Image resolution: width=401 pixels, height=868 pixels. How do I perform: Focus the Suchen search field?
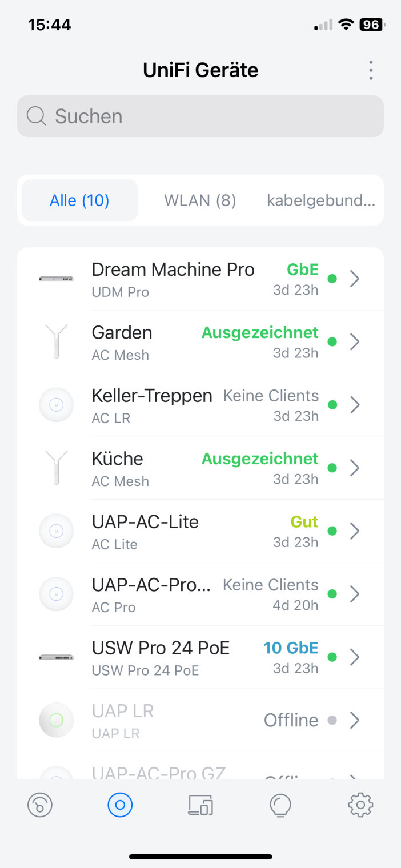coord(200,116)
